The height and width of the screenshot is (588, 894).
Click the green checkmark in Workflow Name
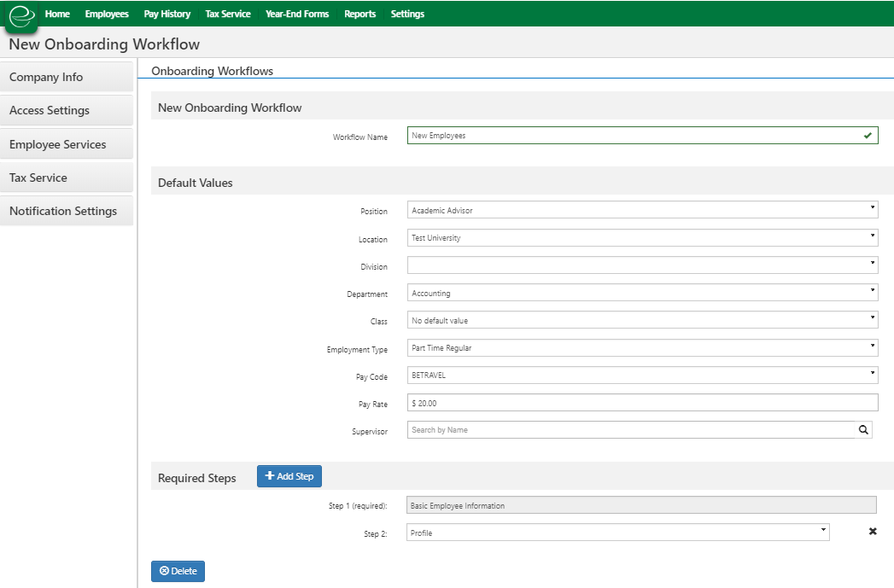868,136
